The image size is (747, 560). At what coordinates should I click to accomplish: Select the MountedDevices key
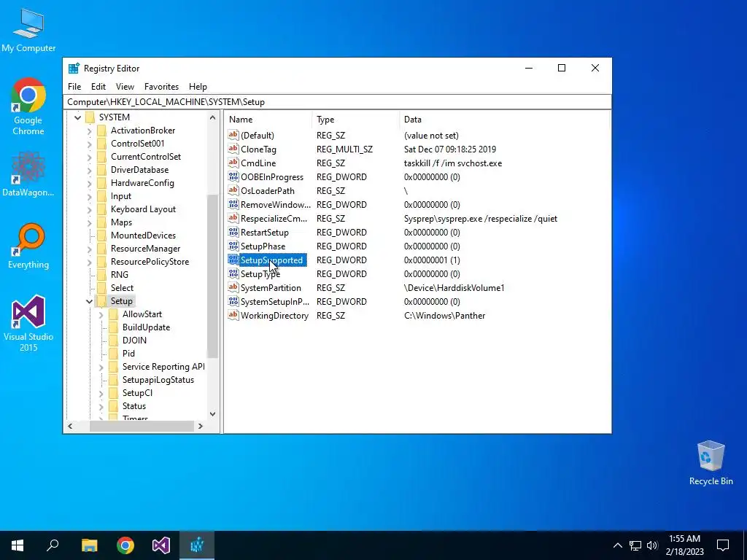click(143, 236)
